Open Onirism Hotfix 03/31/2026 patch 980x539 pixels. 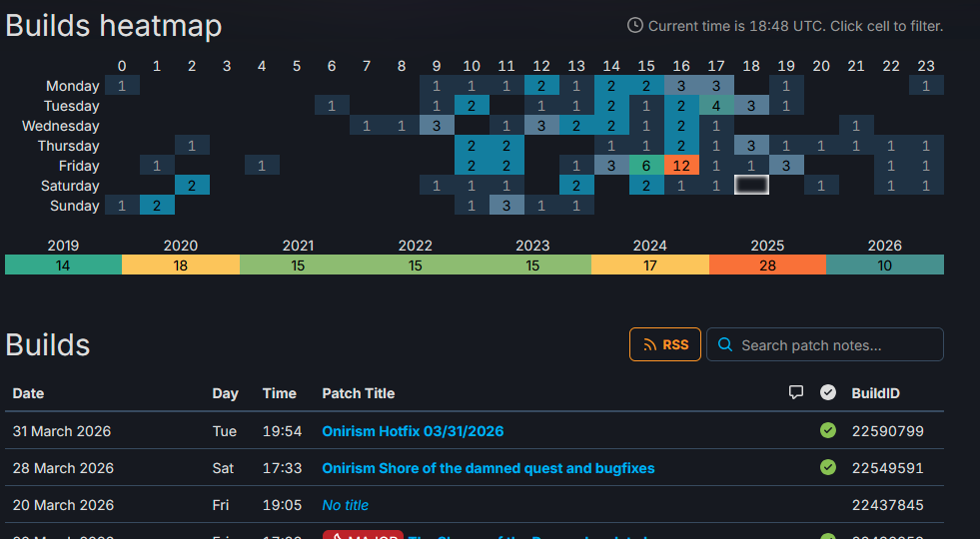(413, 431)
